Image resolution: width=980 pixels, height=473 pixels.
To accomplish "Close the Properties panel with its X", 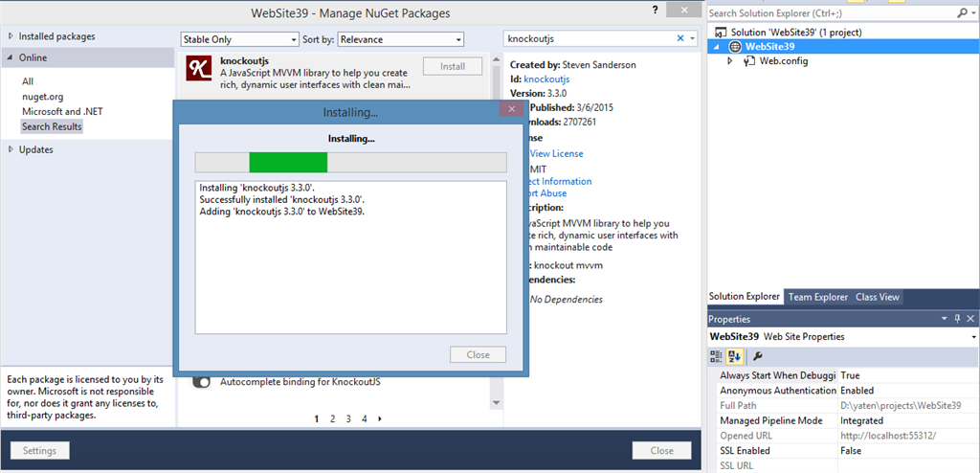I will pos(970,319).
